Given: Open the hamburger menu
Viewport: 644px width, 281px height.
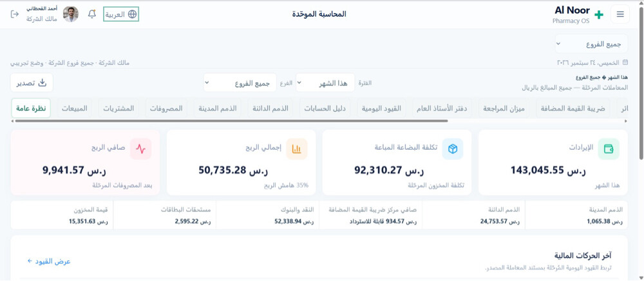Looking at the screenshot, I should pos(620,14).
